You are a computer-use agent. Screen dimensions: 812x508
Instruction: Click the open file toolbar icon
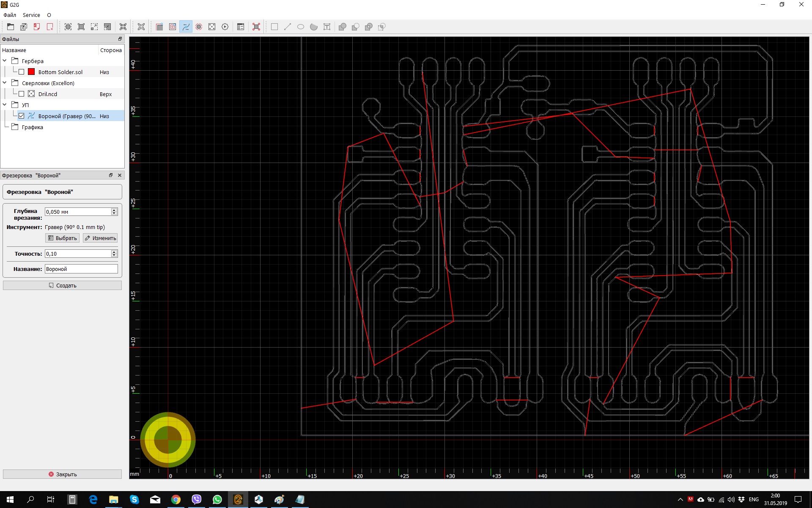(x=11, y=27)
